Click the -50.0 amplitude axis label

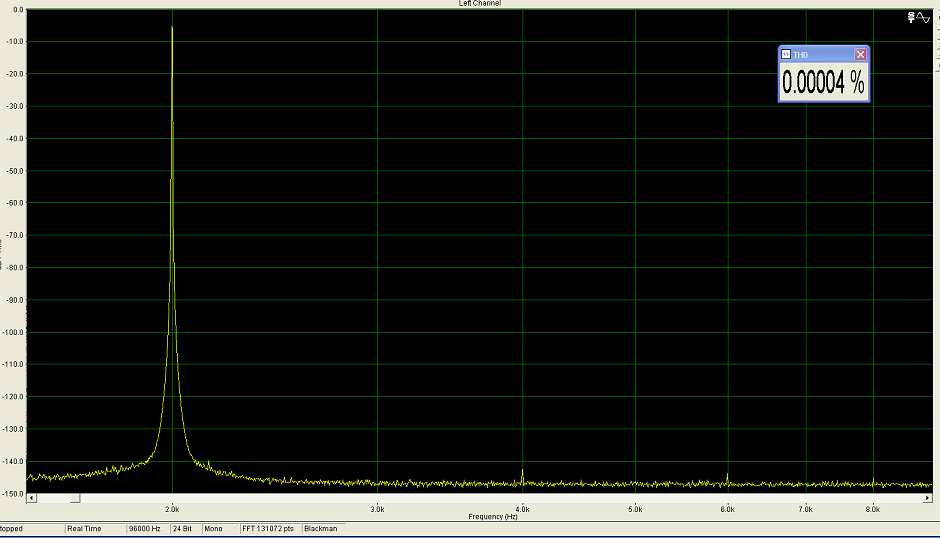click(x=14, y=171)
